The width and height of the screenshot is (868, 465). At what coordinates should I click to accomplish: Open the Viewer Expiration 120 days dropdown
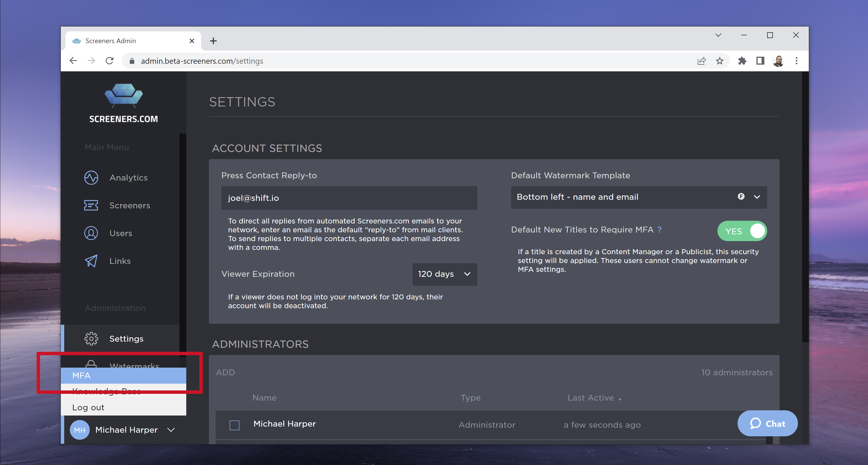[445, 275]
